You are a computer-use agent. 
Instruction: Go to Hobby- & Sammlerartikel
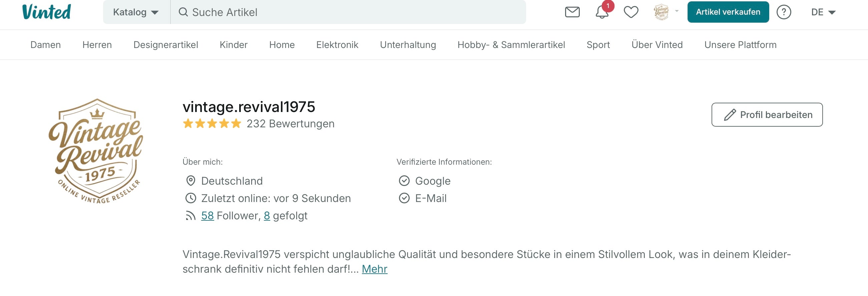pos(511,45)
